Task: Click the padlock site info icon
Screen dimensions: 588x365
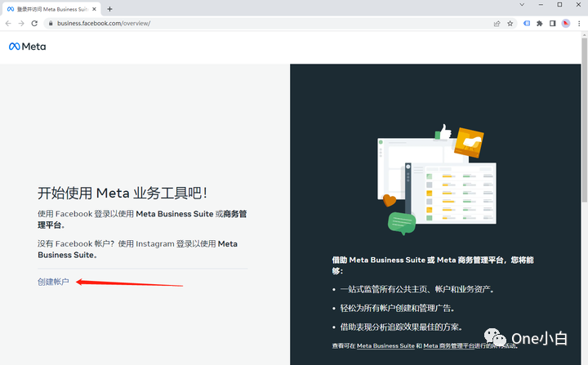Action: (x=51, y=23)
